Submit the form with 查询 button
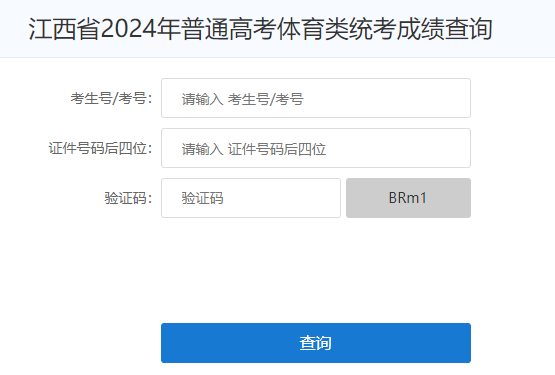555x375 pixels. [316, 343]
